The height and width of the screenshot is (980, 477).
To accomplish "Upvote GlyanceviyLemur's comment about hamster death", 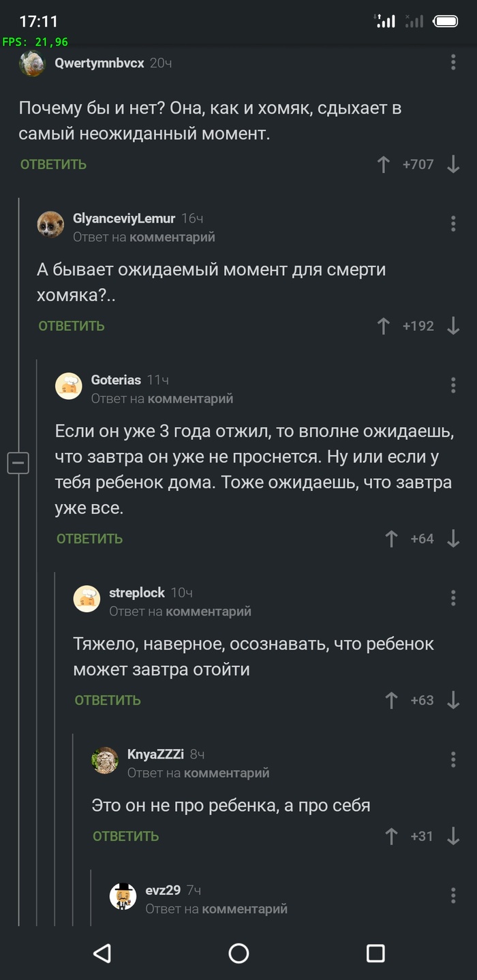I will pos(384,326).
